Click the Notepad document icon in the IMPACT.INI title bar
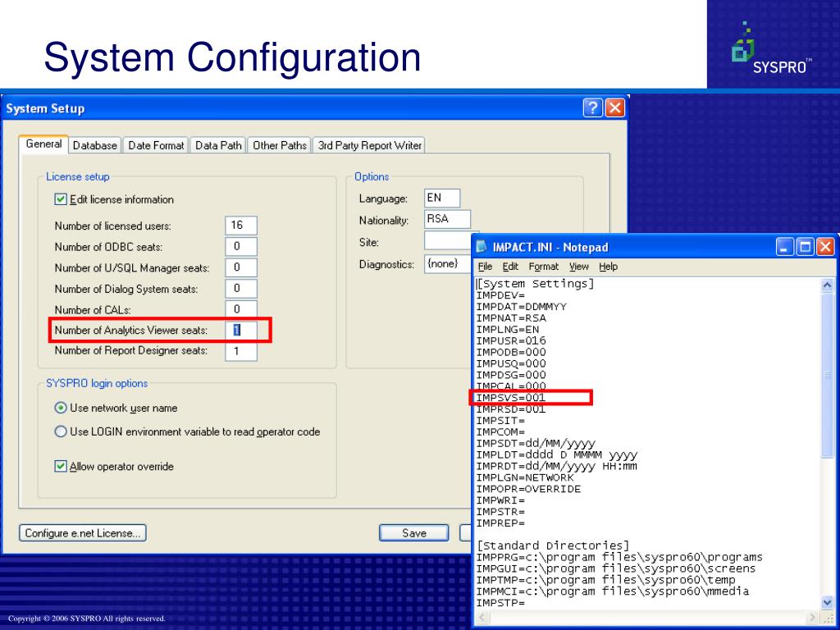840x630 pixels. (482, 246)
